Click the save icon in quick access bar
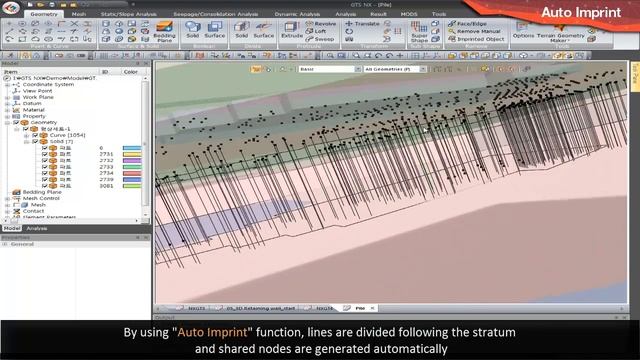This screenshot has width=640, height=360. pyautogui.click(x=52, y=5)
